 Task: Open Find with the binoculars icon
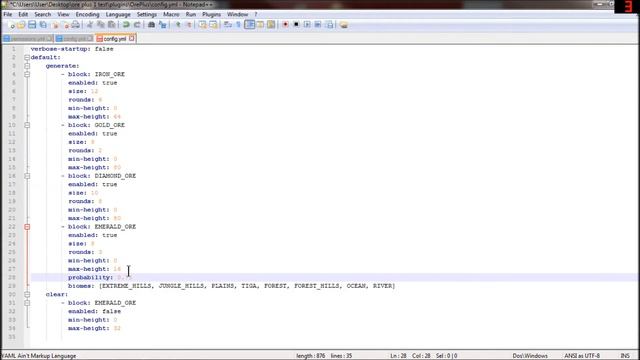coord(151,25)
